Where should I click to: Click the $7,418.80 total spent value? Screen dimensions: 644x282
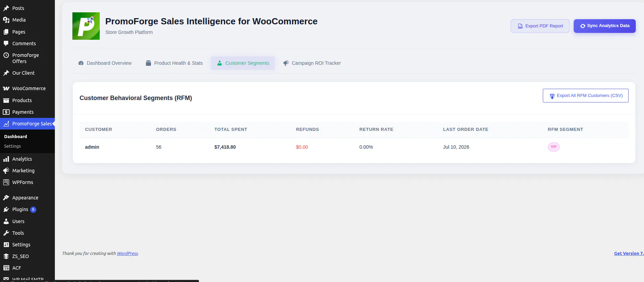(225, 147)
